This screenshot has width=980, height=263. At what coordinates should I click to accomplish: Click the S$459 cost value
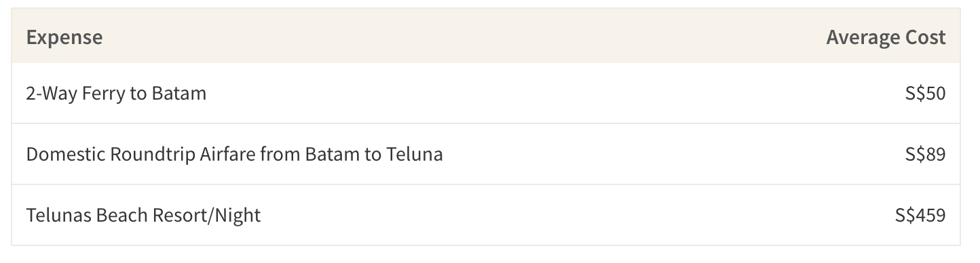(x=920, y=216)
